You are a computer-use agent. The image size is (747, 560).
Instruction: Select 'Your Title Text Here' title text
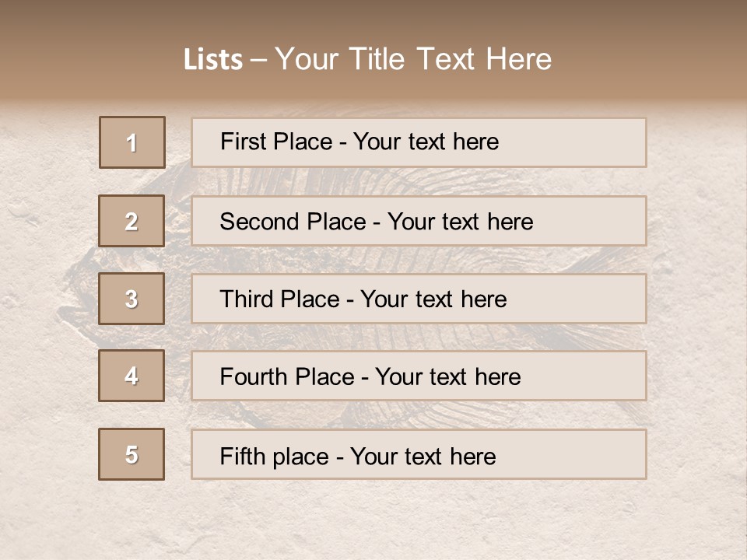(413, 60)
